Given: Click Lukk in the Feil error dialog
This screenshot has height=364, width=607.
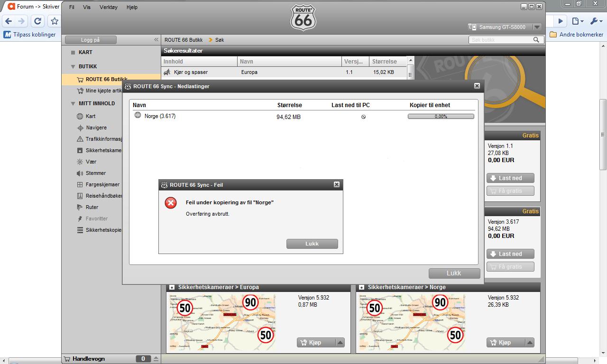Looking at the screenshot, I should pos(312,244).
